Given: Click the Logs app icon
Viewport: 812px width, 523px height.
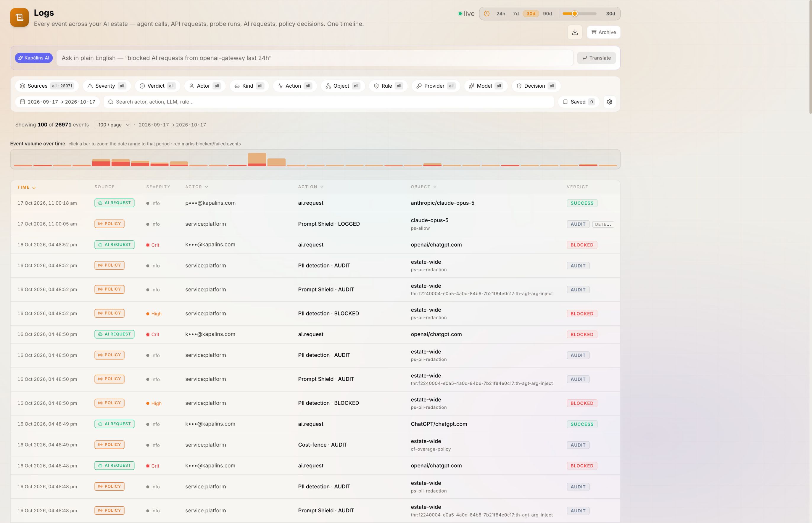Looking at the screenshot, I should click(x=19, y=17).
